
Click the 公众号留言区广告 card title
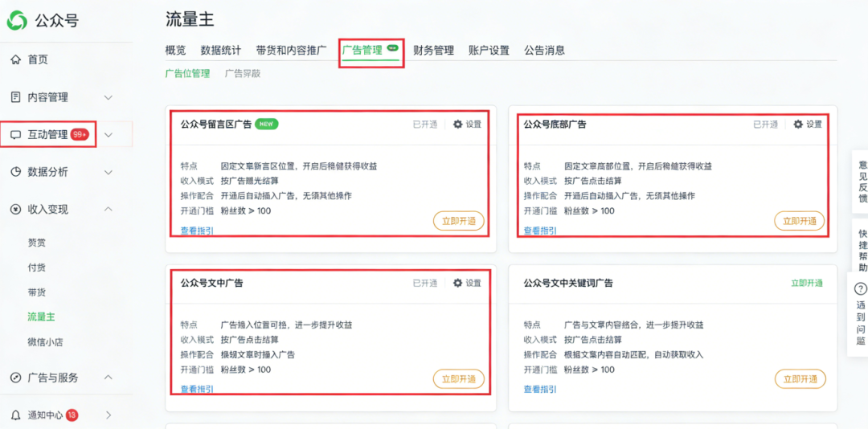(216, 124)
